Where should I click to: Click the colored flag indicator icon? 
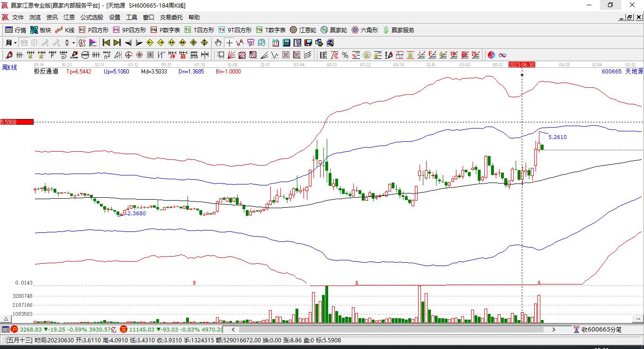point(93,43)
